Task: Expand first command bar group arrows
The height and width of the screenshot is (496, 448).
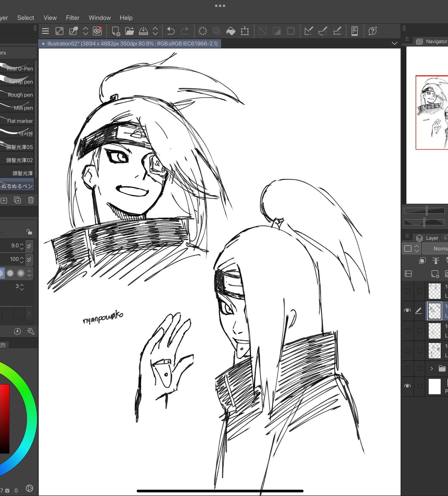Action: (85, 31)
